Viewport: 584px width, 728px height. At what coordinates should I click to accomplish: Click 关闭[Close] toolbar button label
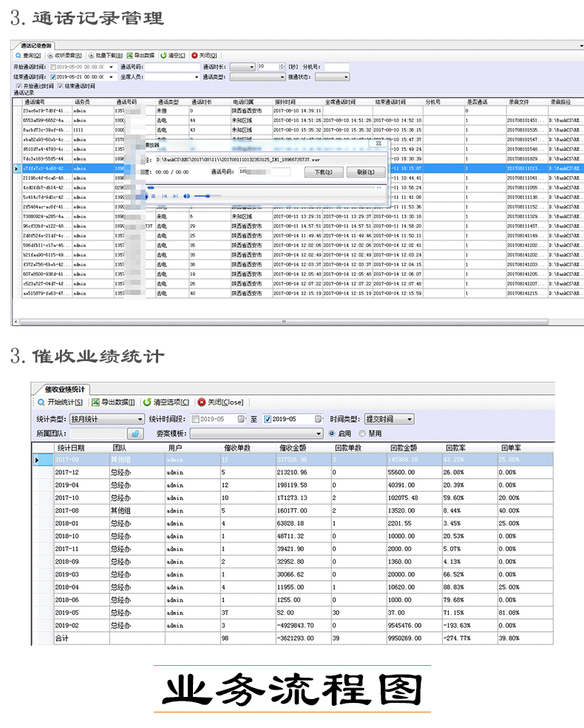(x=225, y=402)
